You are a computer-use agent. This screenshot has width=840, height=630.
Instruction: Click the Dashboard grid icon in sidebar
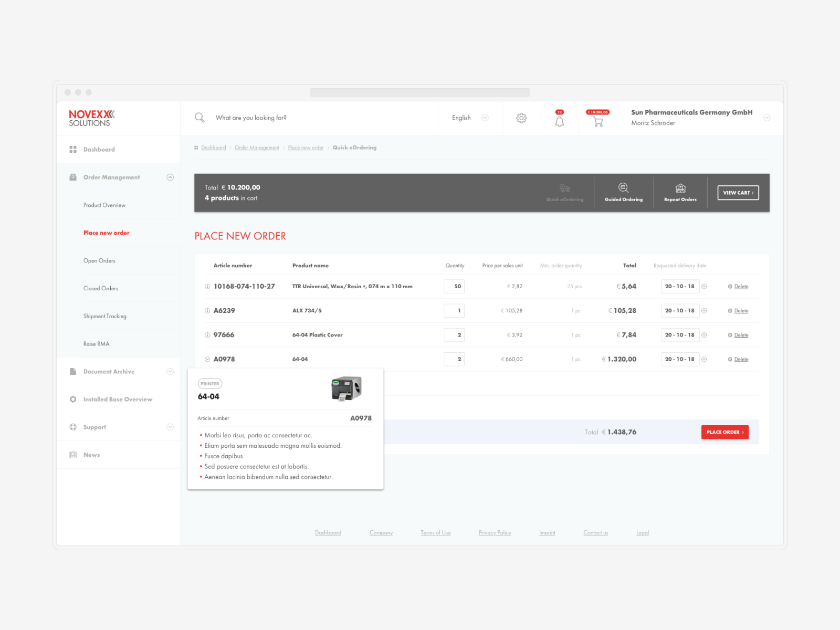tap(73, 150)
